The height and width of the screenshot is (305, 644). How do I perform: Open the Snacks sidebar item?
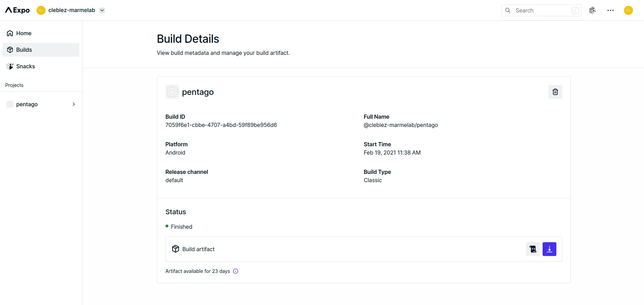point(25,66)
